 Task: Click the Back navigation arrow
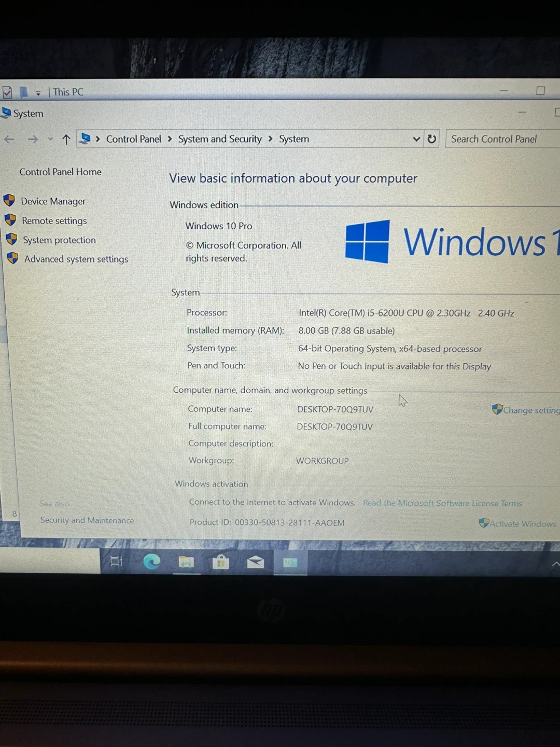tap(9, 139)
